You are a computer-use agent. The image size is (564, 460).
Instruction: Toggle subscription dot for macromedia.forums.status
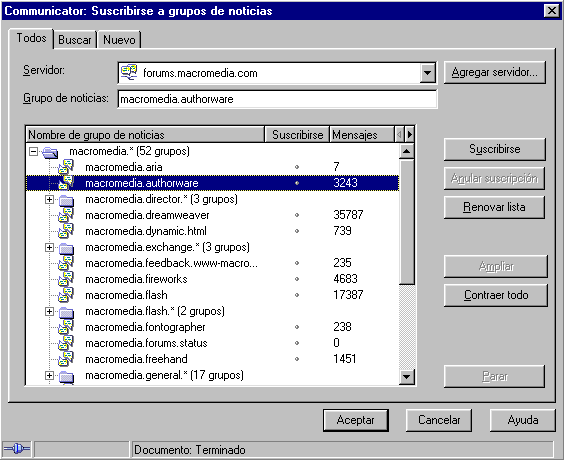tap(297, 343)
